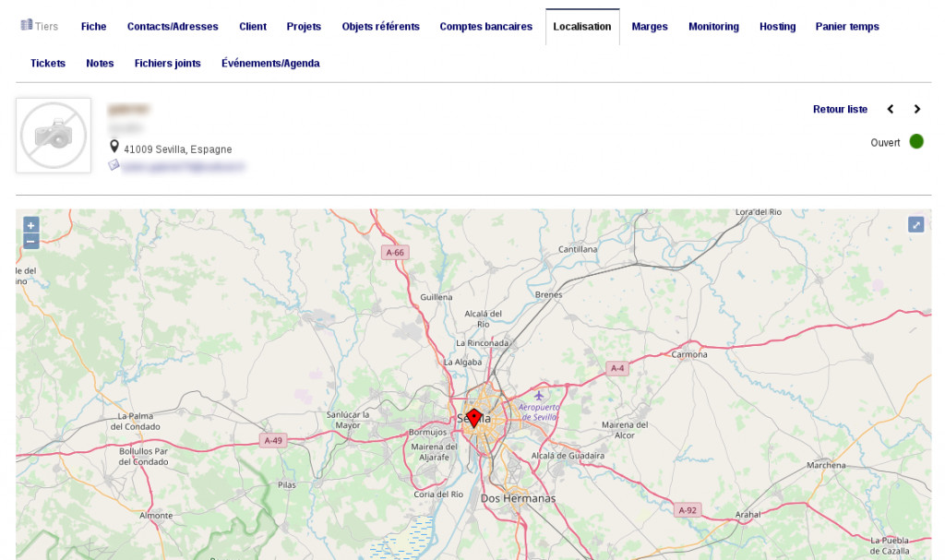Click the red location marker on Sevilla

474,418
